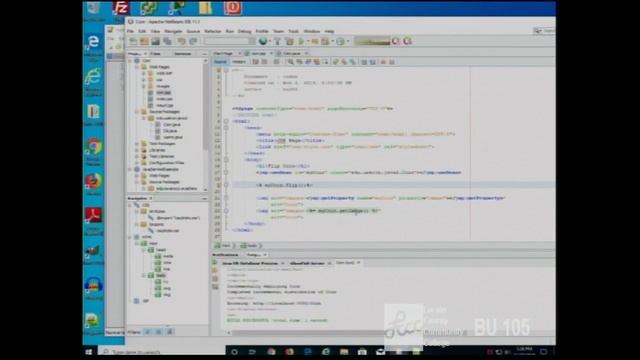This screenshot has width=640, height=360.
Task: Switch to GlassFish Server output tab
Action: pyautogui.click(x=307, y=263)
